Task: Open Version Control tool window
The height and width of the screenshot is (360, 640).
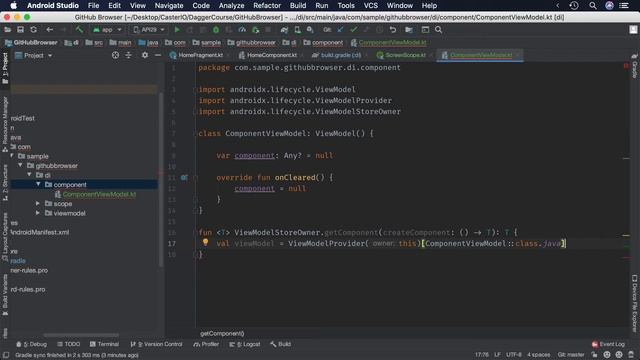Action: (x=156, y=344)
